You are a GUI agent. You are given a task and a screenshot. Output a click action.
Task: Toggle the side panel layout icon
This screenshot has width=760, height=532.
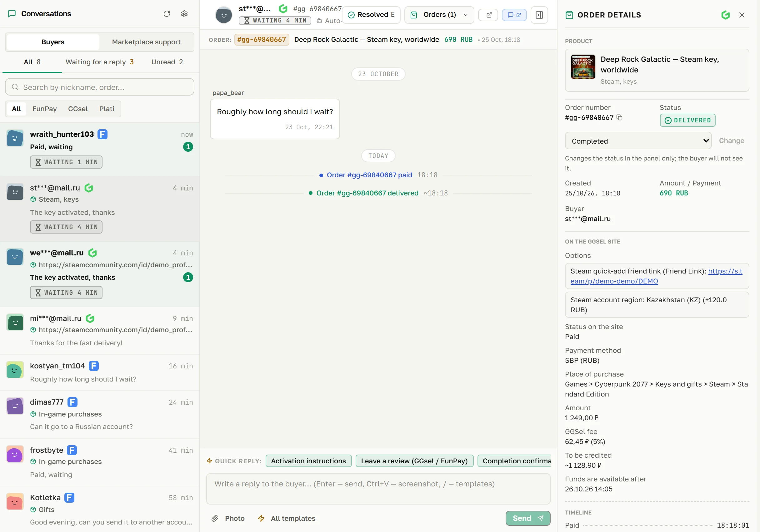(539, 15)
